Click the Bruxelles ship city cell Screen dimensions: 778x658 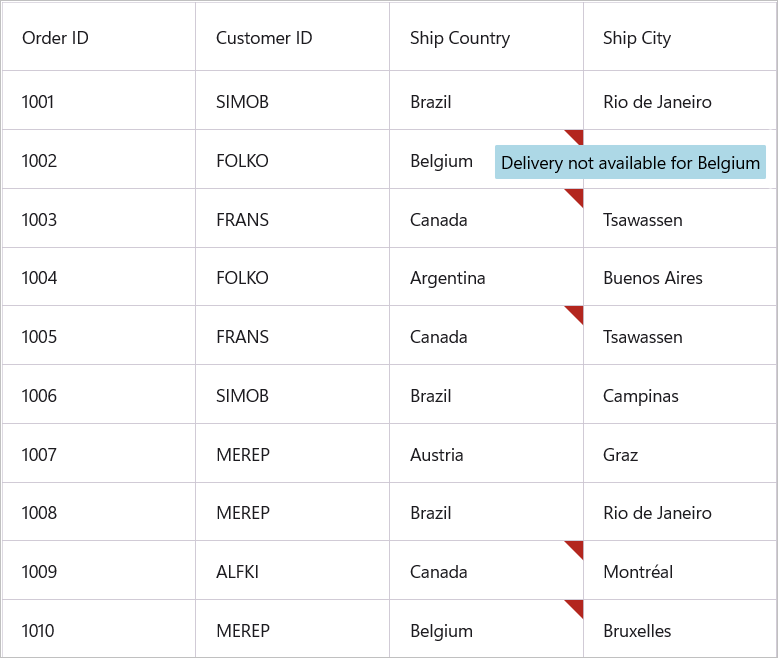(x=637, y=631)
